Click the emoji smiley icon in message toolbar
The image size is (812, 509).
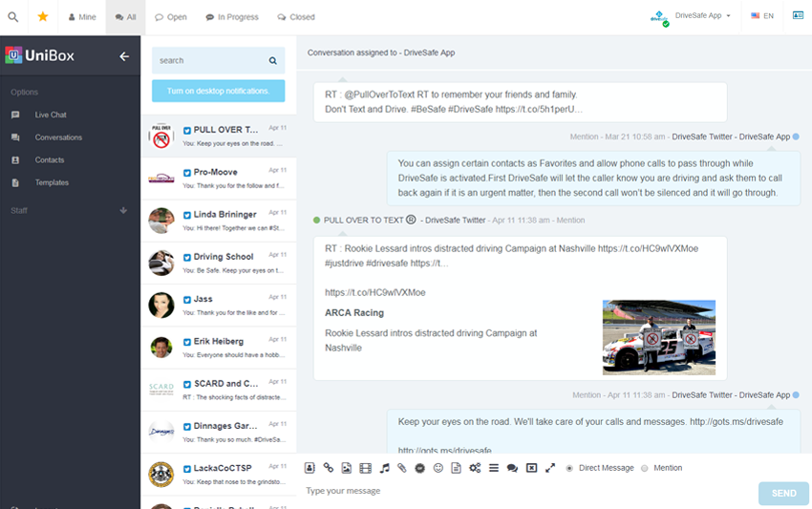pos(438,468)
